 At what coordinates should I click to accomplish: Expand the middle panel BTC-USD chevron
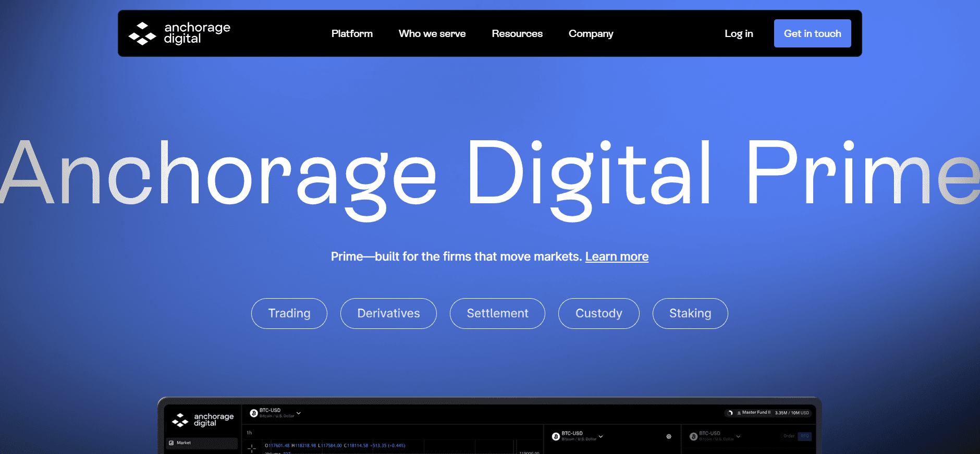point(601,436)
